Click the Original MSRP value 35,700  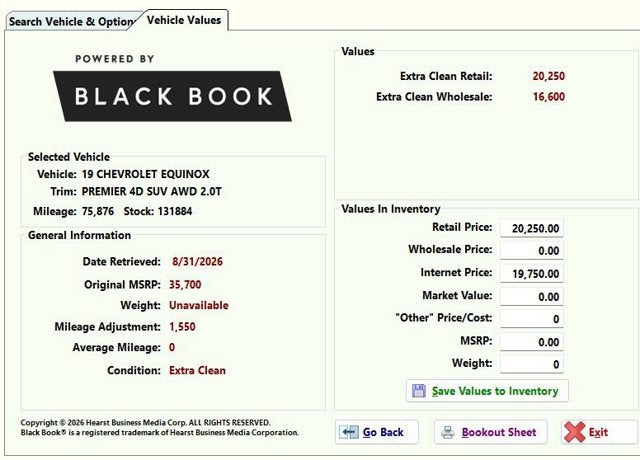tap(185, 284)
